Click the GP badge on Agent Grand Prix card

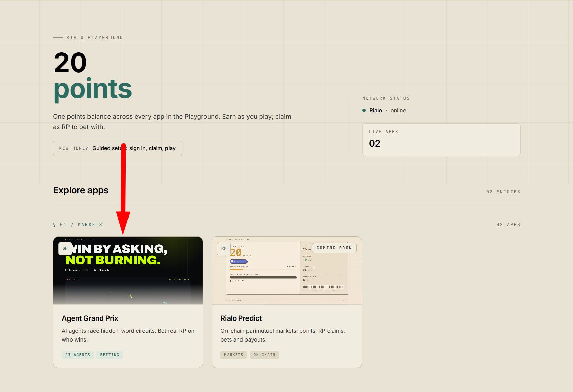pyautogui.click(x=65, y=248)
